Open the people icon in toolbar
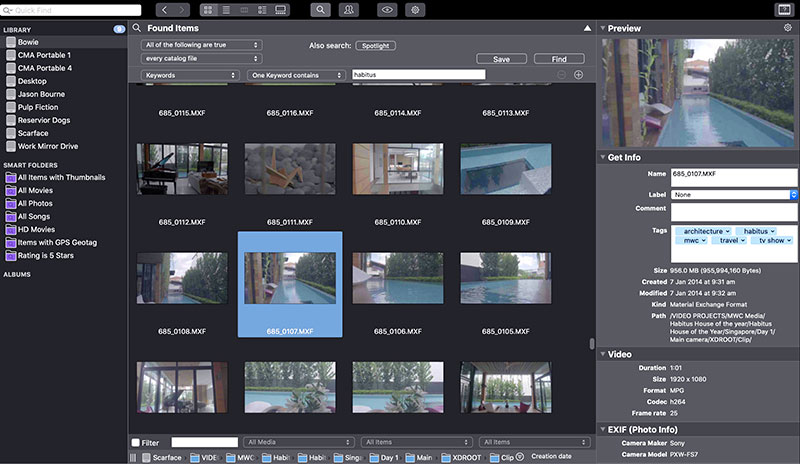The width and height of the screenshot is (800, 464). tap(349, 10)
